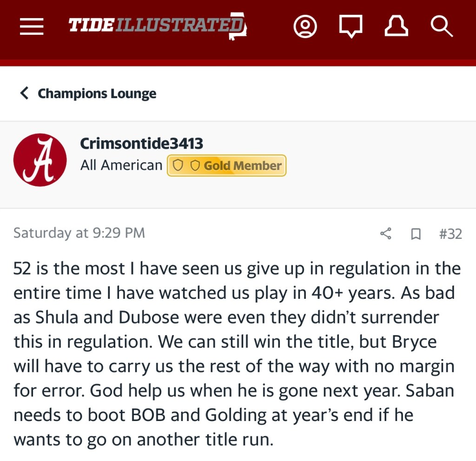
Task: Click the leftmost shield icon in Gold Member badge
Action: click(x=178, y=165)
